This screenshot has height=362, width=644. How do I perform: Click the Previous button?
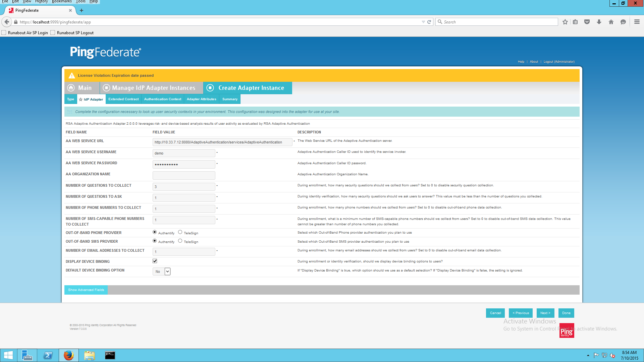(521, 313)
